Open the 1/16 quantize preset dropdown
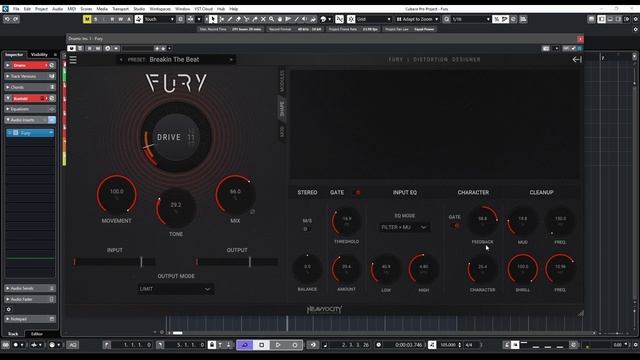 tap(471, 19)
